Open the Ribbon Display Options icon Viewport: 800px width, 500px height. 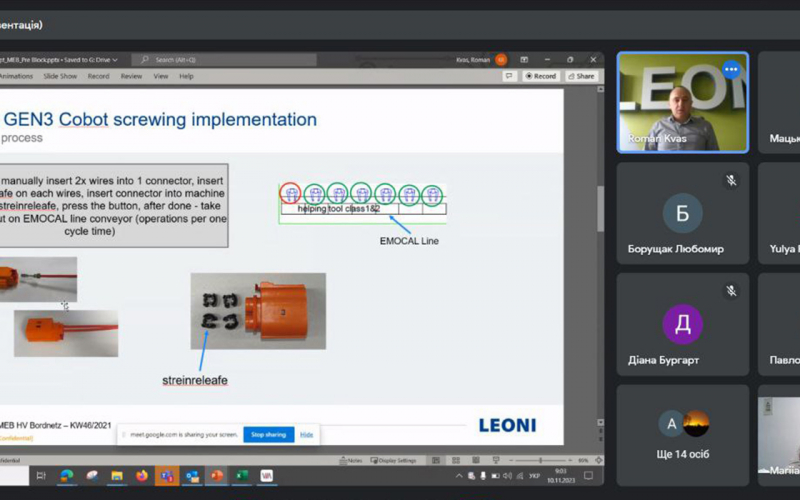click(x=524, y=60)
